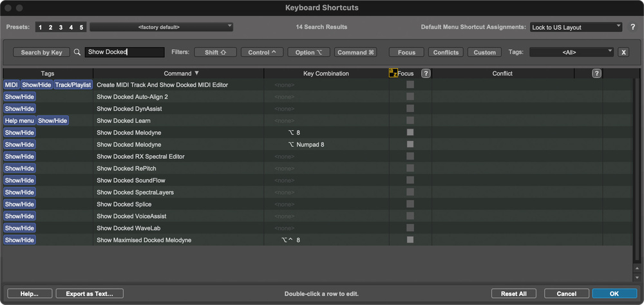Toggle the Command filter
This screenshot has height=305, width=644.
tap(355, 52)
